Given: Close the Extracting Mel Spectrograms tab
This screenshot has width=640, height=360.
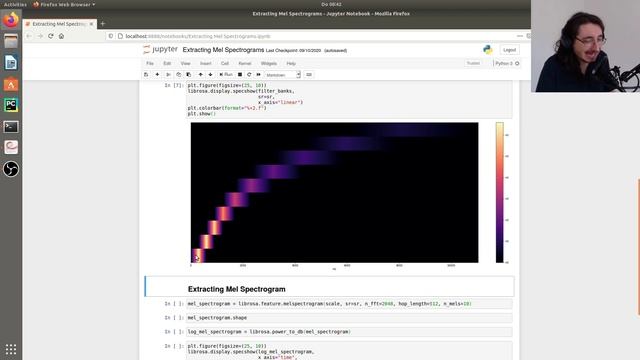Looking at the screenshot, I should coord(91,24).
